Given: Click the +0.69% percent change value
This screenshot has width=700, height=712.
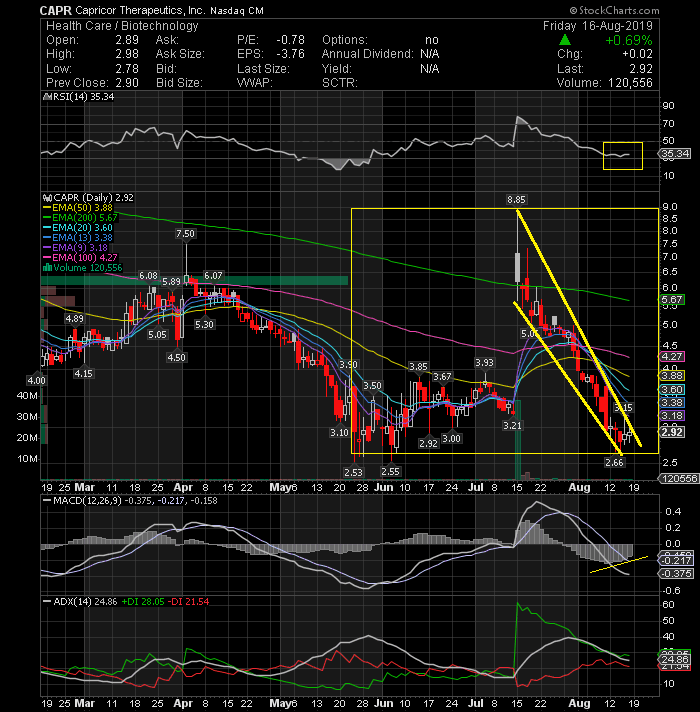Looking at the screenshot, I should 629,40.
